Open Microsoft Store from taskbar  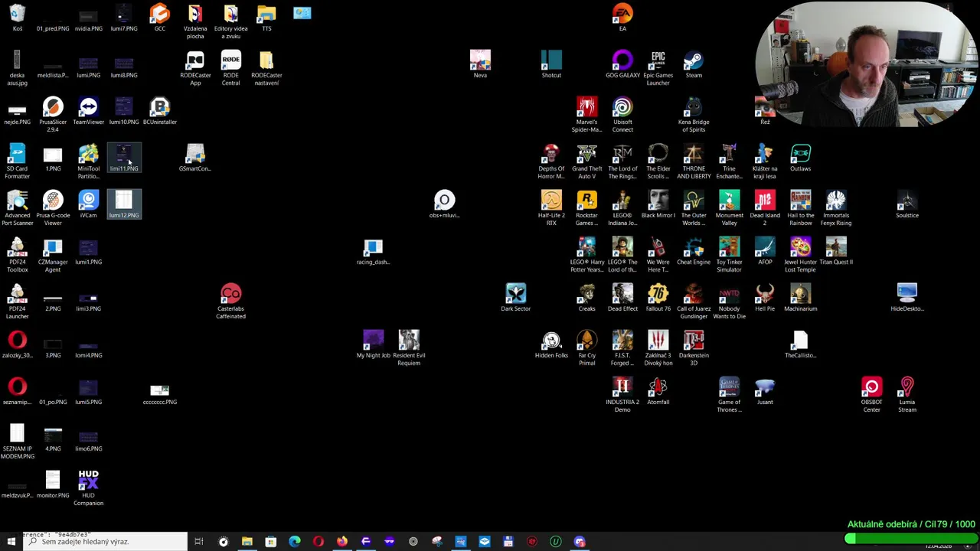(x=270, y=541)
